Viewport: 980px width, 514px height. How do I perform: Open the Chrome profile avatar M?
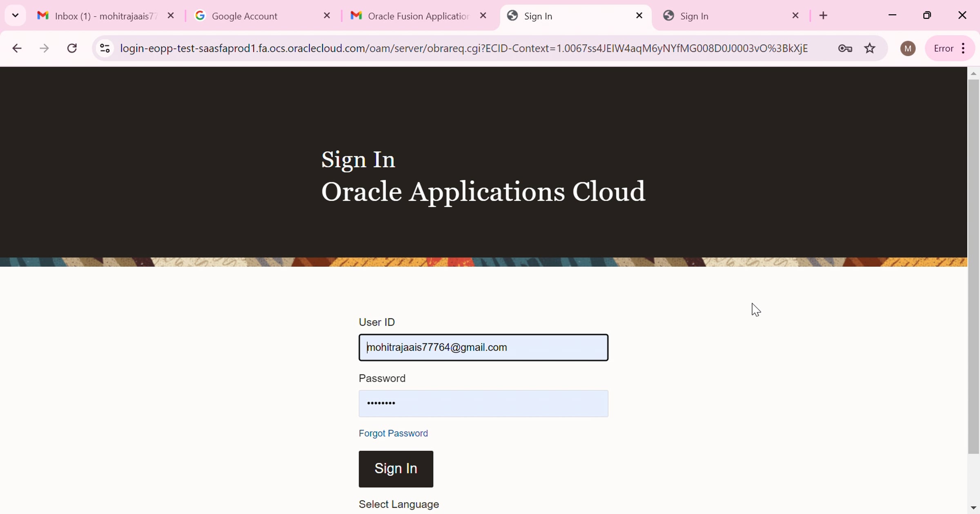[x=908, y=49]
